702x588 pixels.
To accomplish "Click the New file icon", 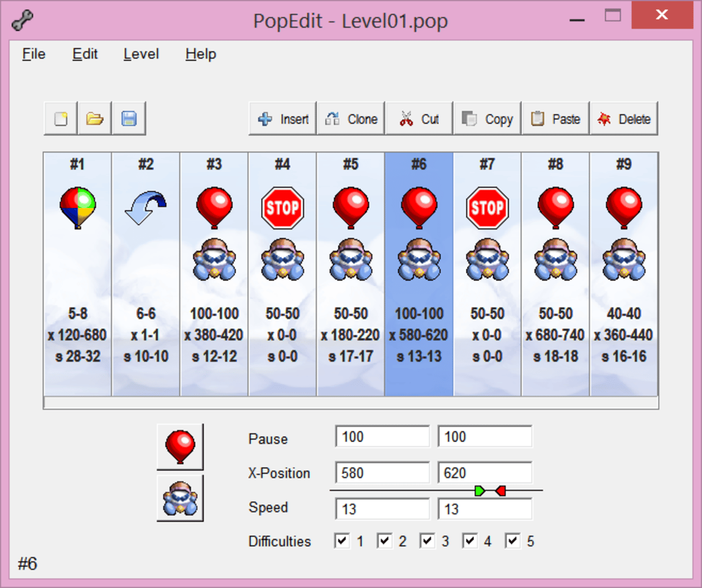I will point(61,119).
